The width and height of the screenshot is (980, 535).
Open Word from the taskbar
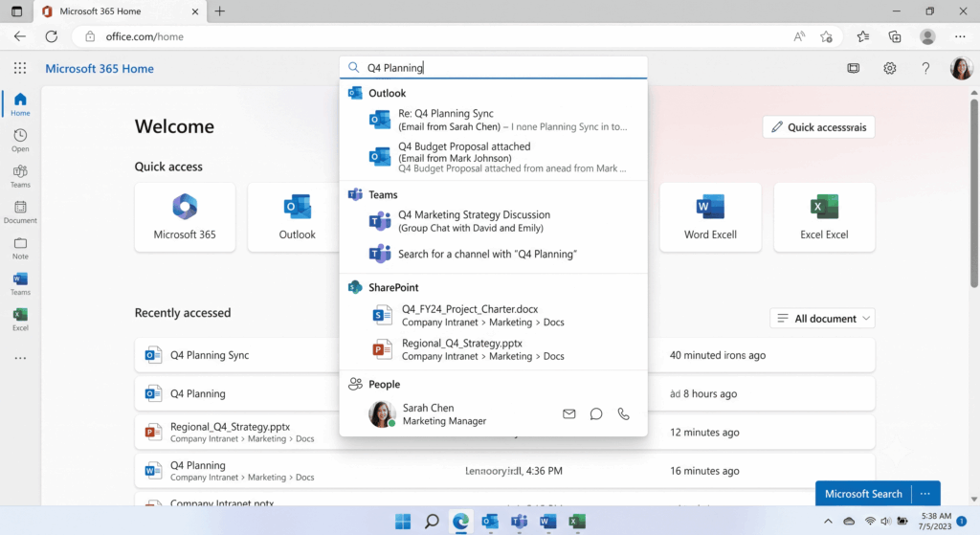point(548,522)
